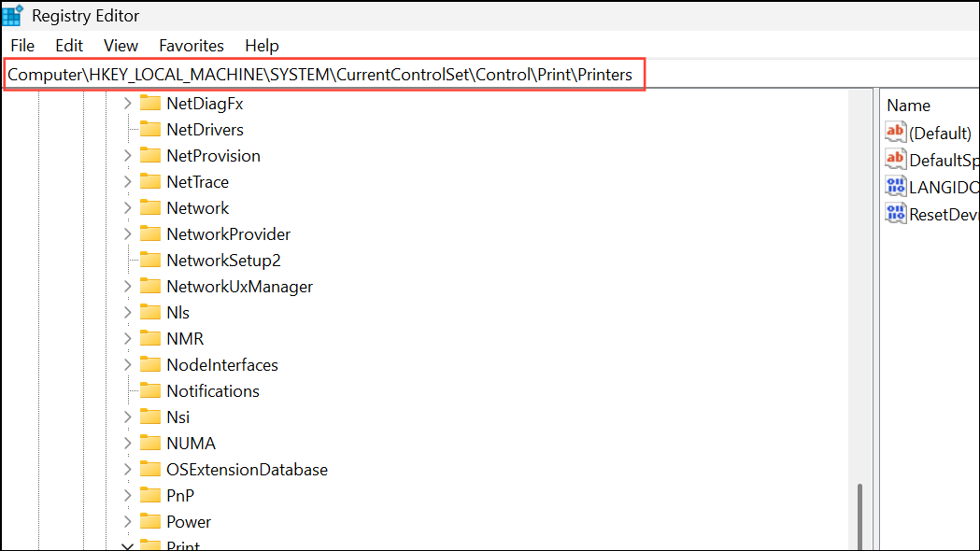Viewport: 980px width, 551px height.
Task: Click the folder icon for the Power key
Action: coord(149,521)
